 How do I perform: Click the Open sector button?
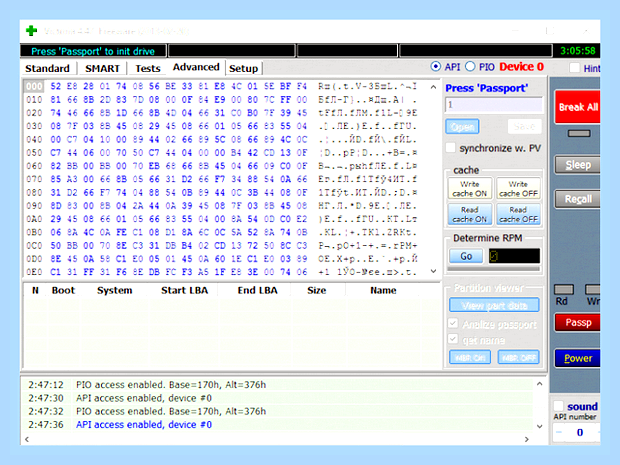coord(462,127)
